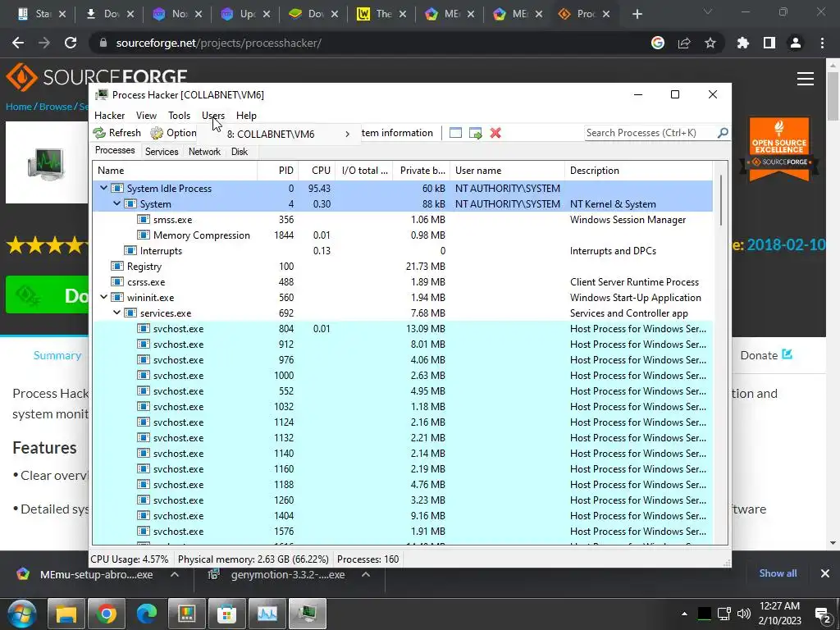Click the SourceForge logo in the page header
The width and height of the screenshot is (840, 630).
(97, 76)
